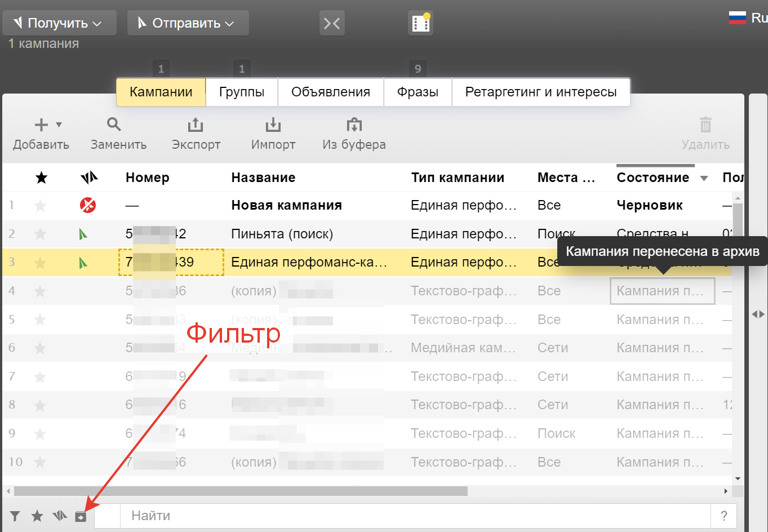768x532 pixels.
Task: Open the Ретаргетинг и интересы tab
Action: [540, 92]
